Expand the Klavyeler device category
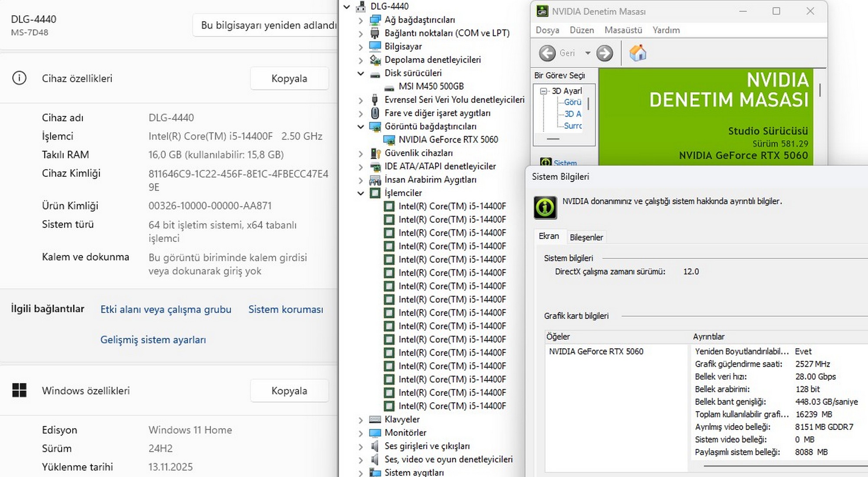Viewport: 868px width, 477px height. pos(361,420)
